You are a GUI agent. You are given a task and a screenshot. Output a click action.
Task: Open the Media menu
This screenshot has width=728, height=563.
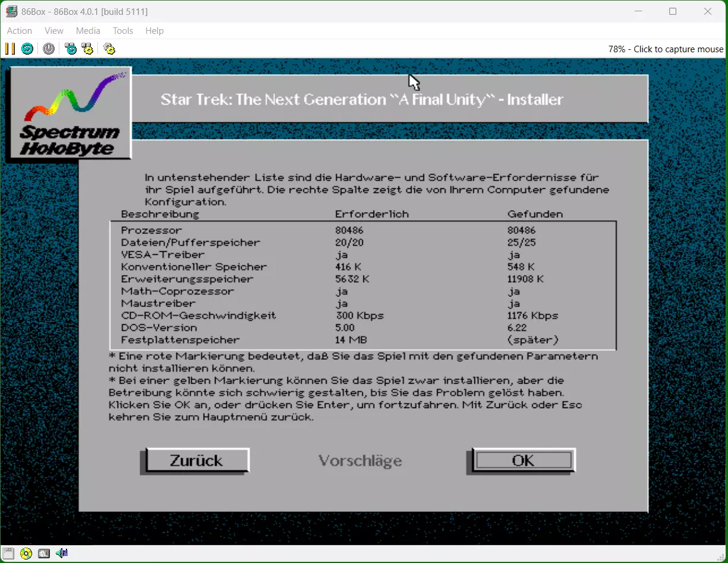point(88,31)
